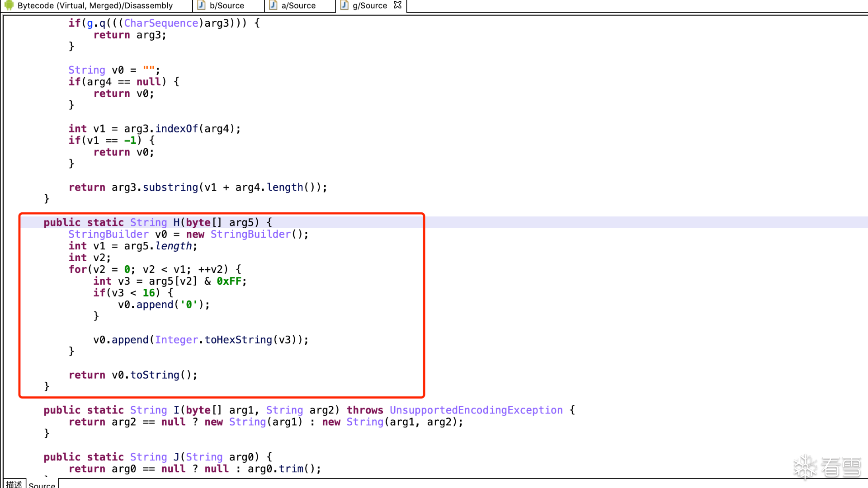The image size is (868, 488).
Task: Select the Source bottom tab
Action: point(42,485)
